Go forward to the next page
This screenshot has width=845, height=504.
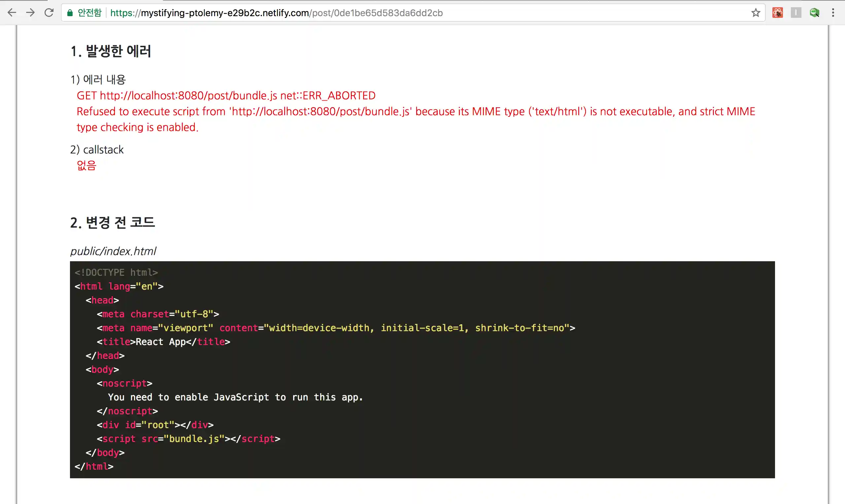31,13
